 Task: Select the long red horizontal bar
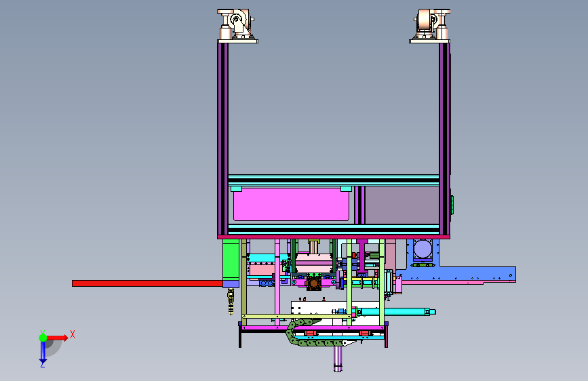[147, 283]
